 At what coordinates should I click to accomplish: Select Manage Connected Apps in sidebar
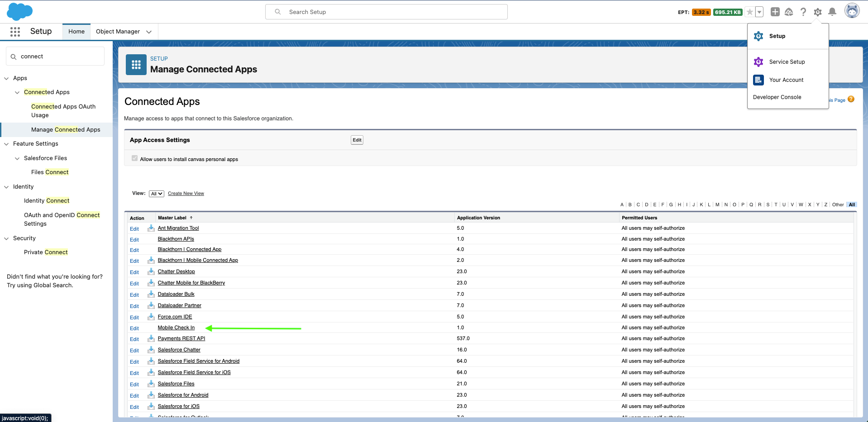click(x=66, y=130)
